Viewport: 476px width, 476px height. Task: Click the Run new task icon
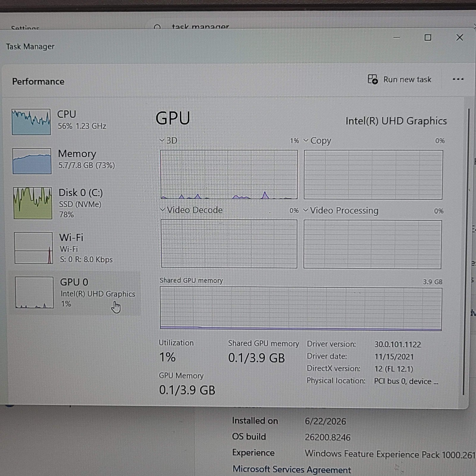(372, 79)
